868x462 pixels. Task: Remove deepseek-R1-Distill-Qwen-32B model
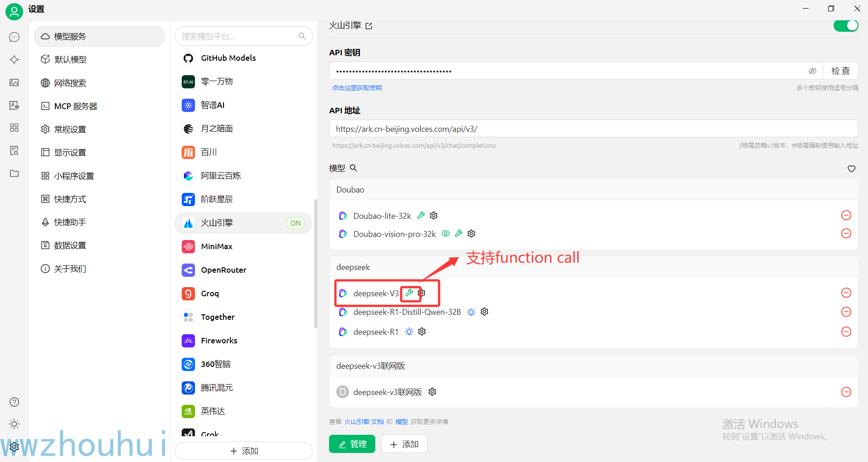pyautogui.click(x=846, y=312)
